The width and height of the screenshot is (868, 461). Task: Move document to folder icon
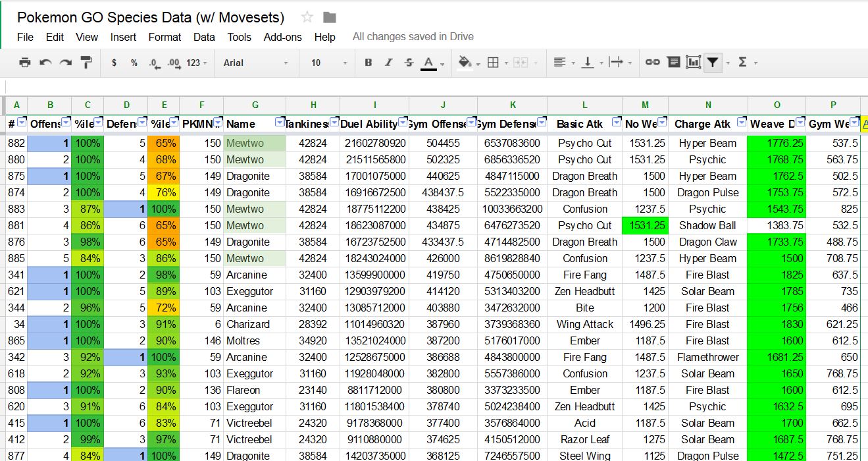[x=330, y=17]
